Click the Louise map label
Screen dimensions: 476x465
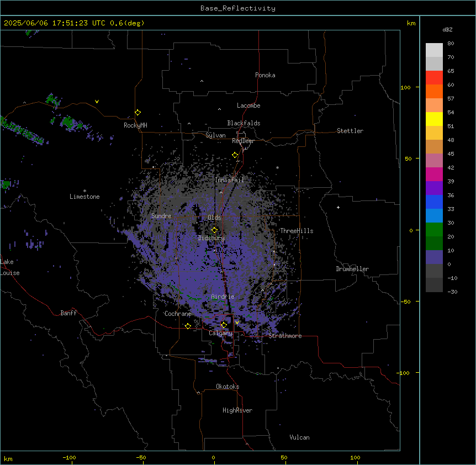coord(10,273)
